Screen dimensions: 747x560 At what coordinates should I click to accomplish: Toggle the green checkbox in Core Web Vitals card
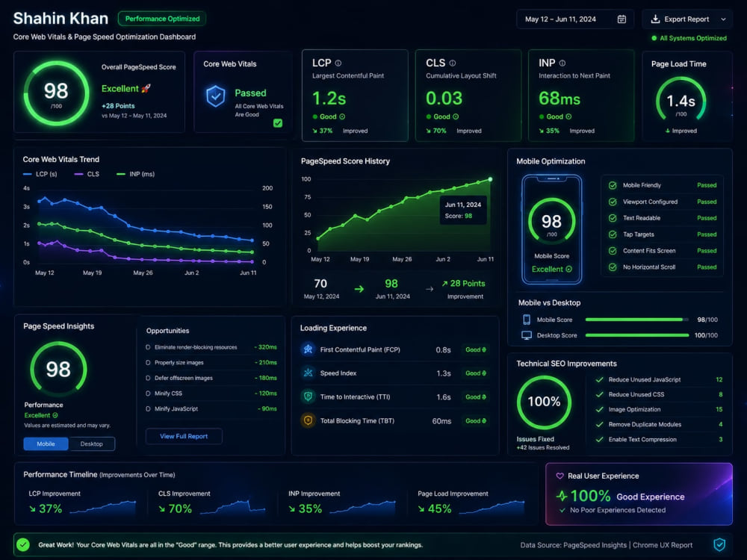tap(278, 123)
